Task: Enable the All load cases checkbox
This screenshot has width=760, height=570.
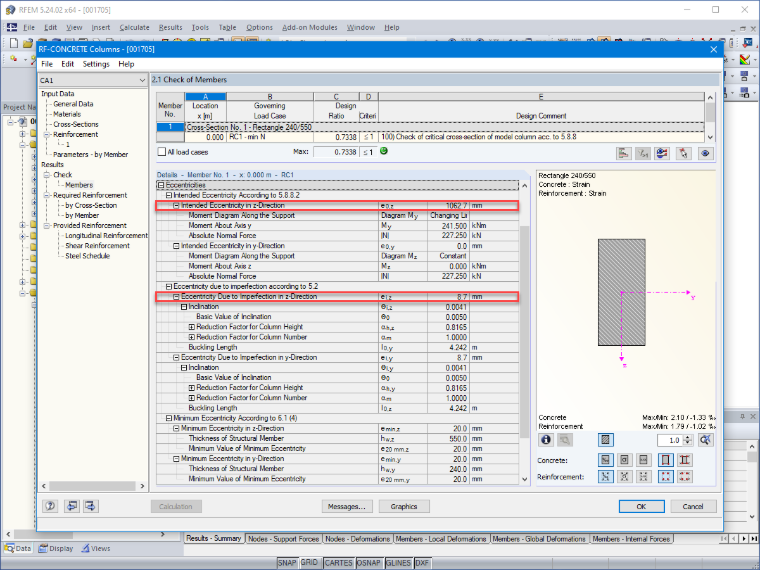Action: 162,152
